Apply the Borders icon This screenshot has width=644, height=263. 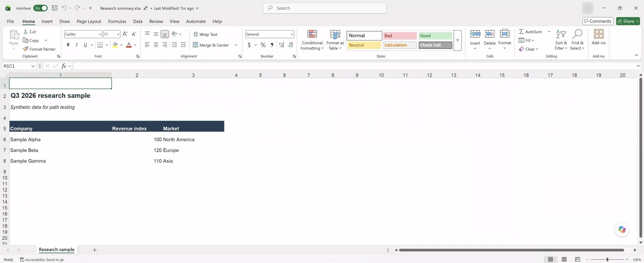click(100, 45)
